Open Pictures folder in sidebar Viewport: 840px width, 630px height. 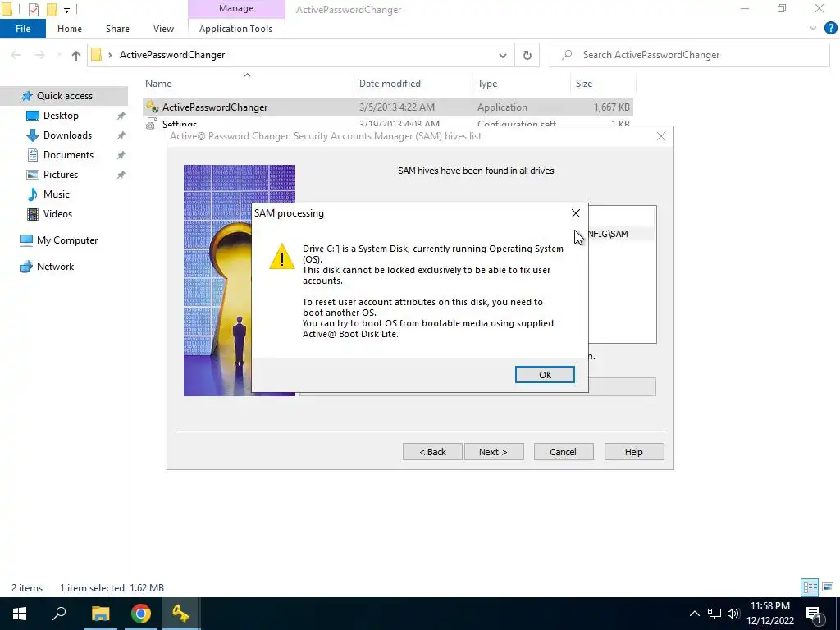click(x=61, y=175)
